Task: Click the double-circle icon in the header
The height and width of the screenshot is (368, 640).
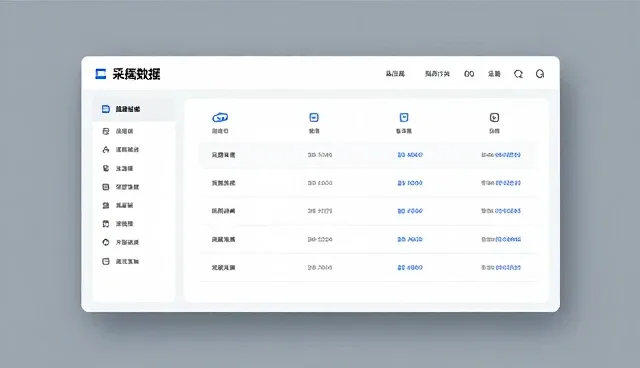Action: 469,74
